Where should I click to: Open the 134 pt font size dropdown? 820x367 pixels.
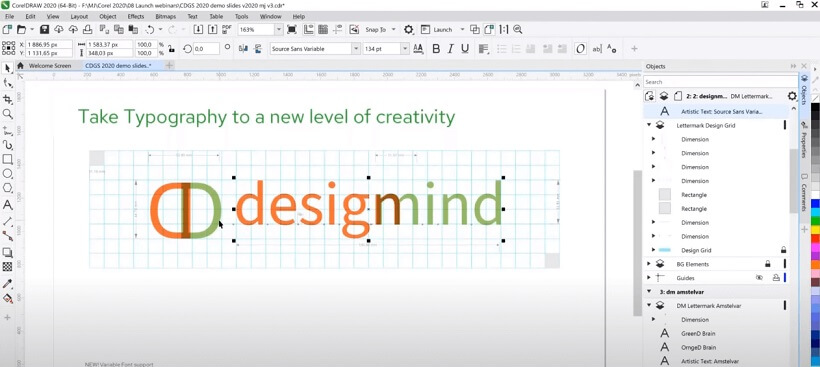click(405, 49)
